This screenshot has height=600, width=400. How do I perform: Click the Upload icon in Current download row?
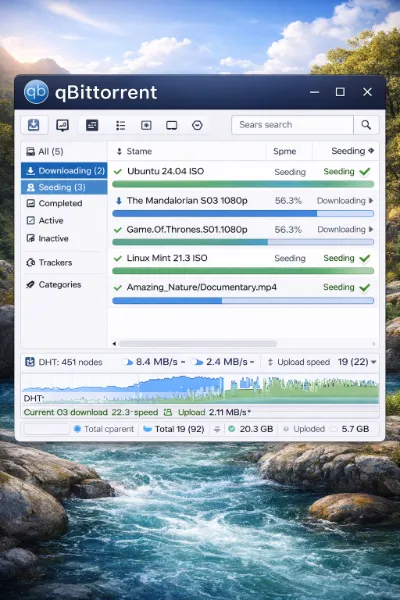[x=168, y=412]
